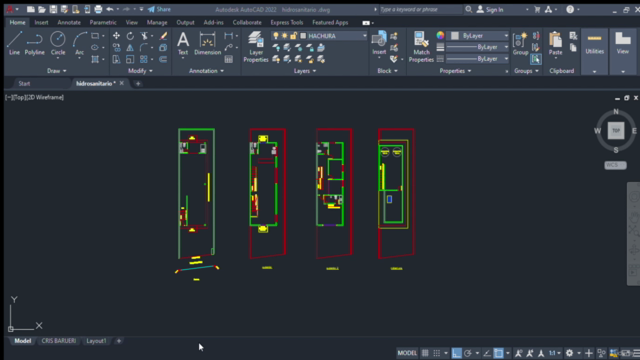Open Layer Properties manager

coord(256,47)
